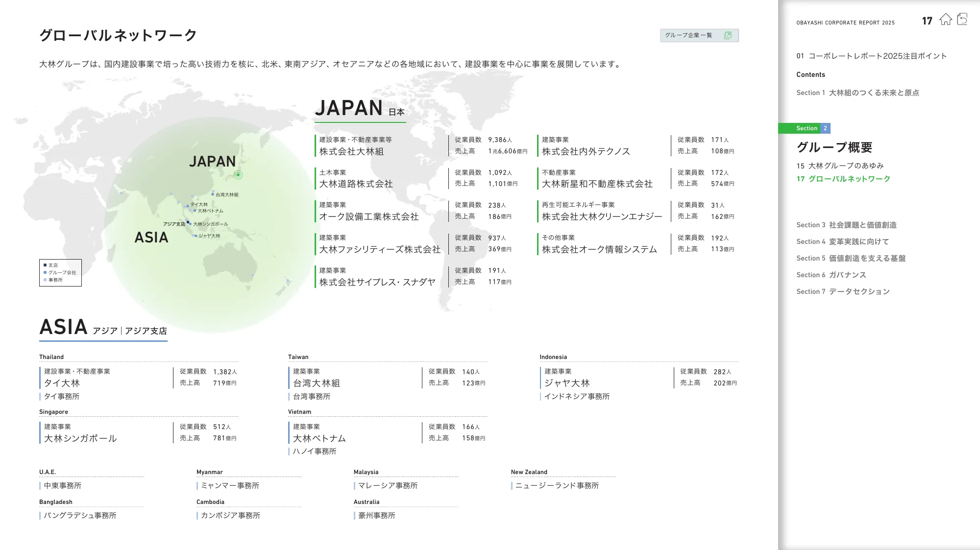Open Section 4 変革実践に向けて
The image size is (980, 550).
coord(842,241)
